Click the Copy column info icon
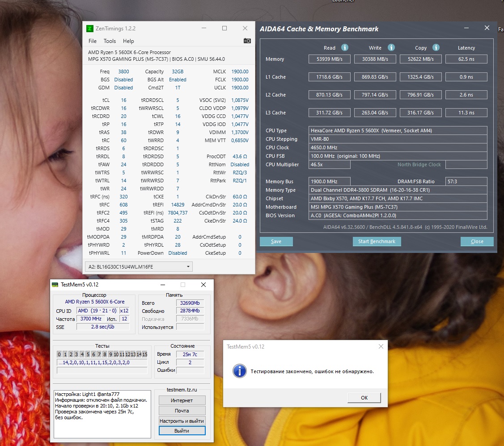Screen dimensions: 504x446 [x=436, y=47]
